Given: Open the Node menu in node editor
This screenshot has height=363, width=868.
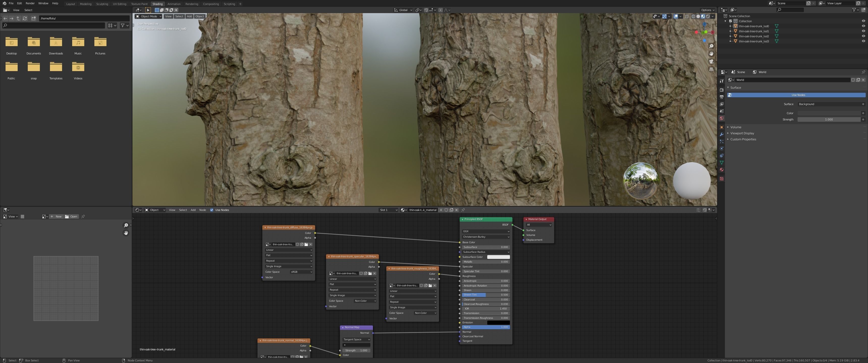Looking at the screenshot, I should pyautogui.click(x=203, y=210).
